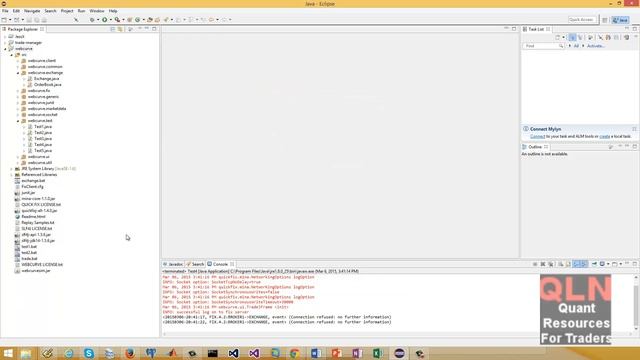Select Test1.java in the tree

(43, 127)
